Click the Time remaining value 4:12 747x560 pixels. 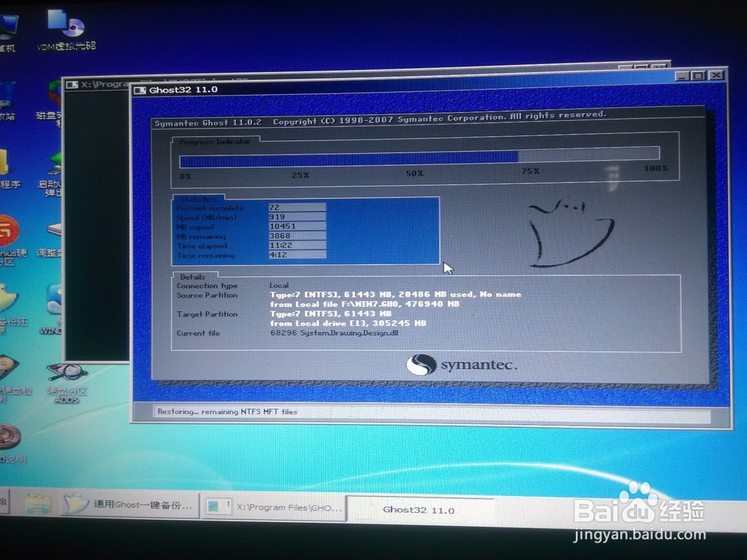pyautogui.click(x=297, y=255)
